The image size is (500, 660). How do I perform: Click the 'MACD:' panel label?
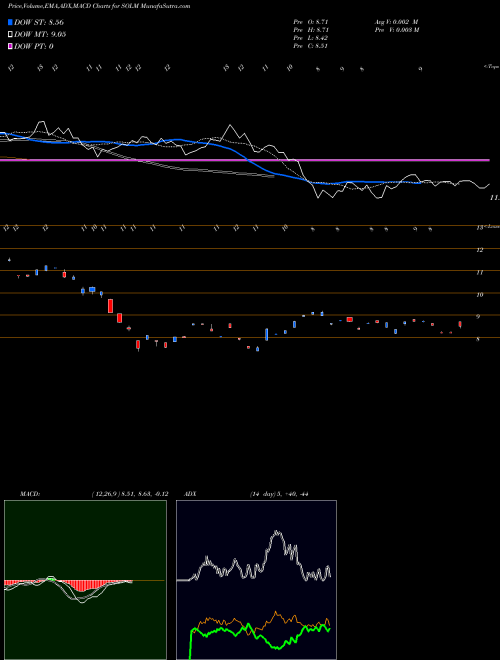point(30,494)
